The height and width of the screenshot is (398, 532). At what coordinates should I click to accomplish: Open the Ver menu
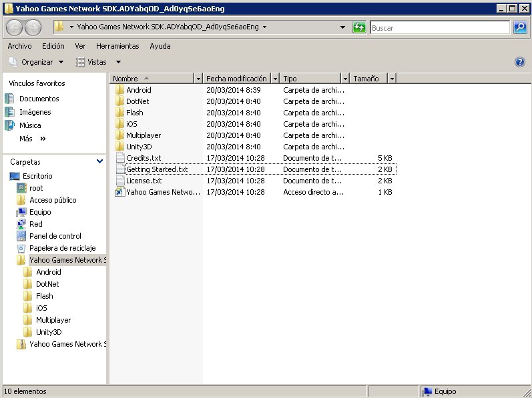pyautogui.click(x=80, y=46)
